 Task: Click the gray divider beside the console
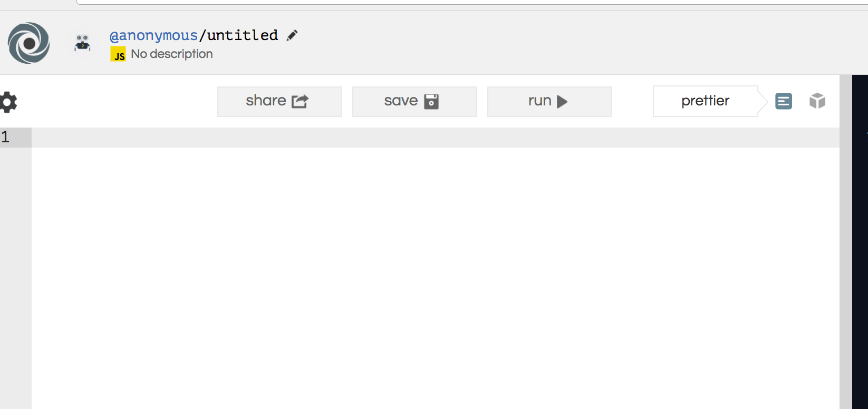pos(846,242)
